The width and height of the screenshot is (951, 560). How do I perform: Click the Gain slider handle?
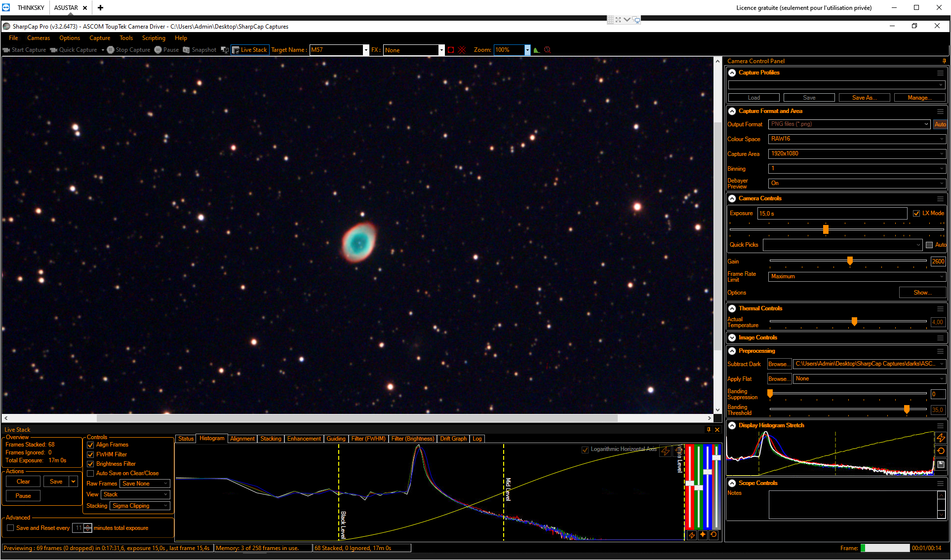coord(850,261)
